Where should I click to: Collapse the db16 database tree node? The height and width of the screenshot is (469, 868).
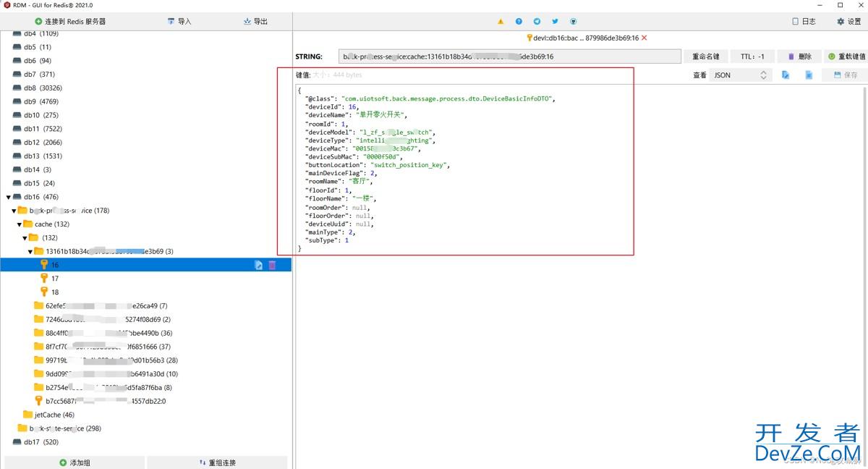(x=9, y=197)
